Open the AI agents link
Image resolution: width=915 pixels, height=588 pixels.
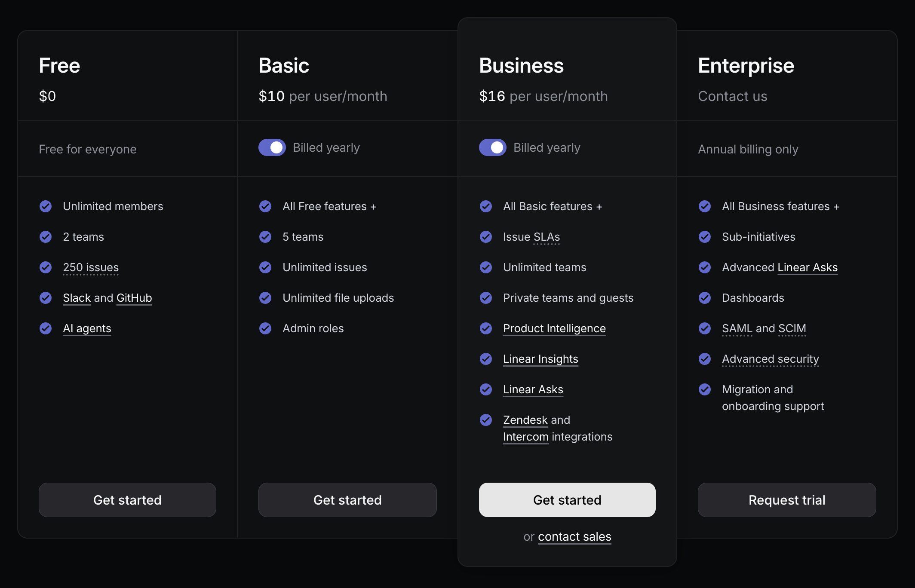point(87,328)
